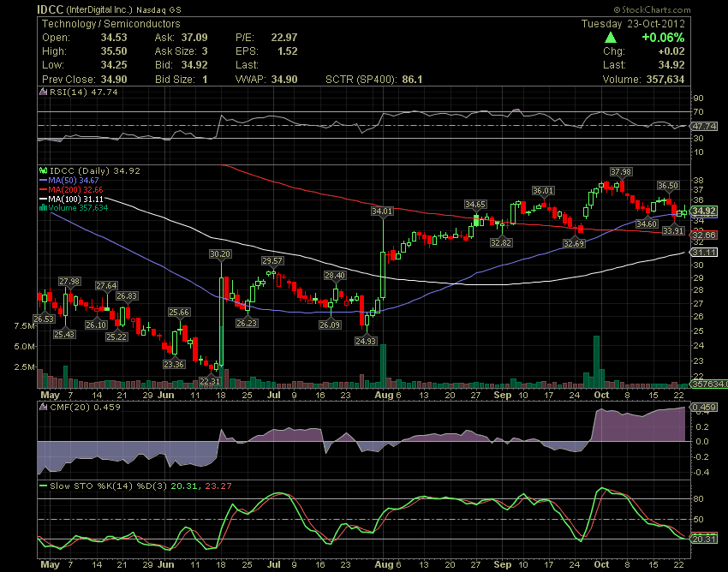This screenshot has height=572, width=728.
Task: Select the +0.06% percent change value
Action: [663, 38]
